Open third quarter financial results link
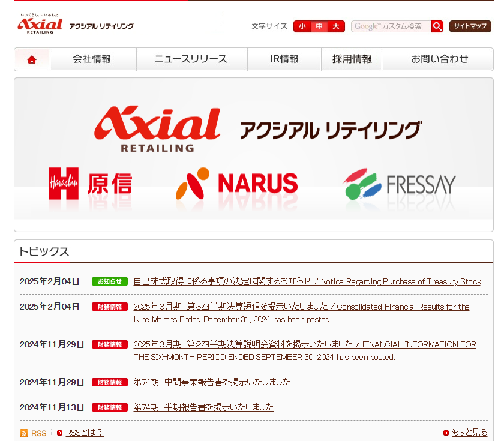The image size is (504, 441). pos(301,313)
